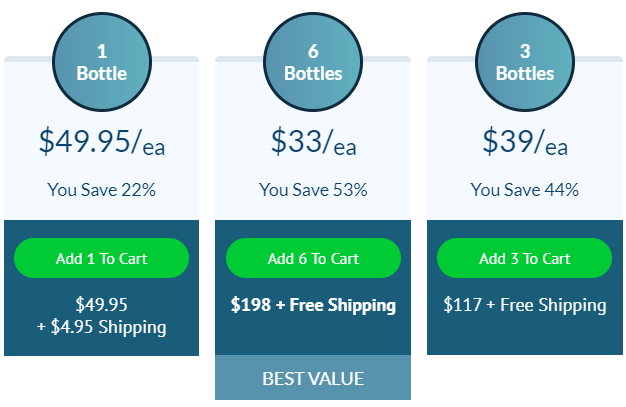Select the 3 Bottles circle badge
This screenshot has width=626, height=407.
tap(525, 62)
